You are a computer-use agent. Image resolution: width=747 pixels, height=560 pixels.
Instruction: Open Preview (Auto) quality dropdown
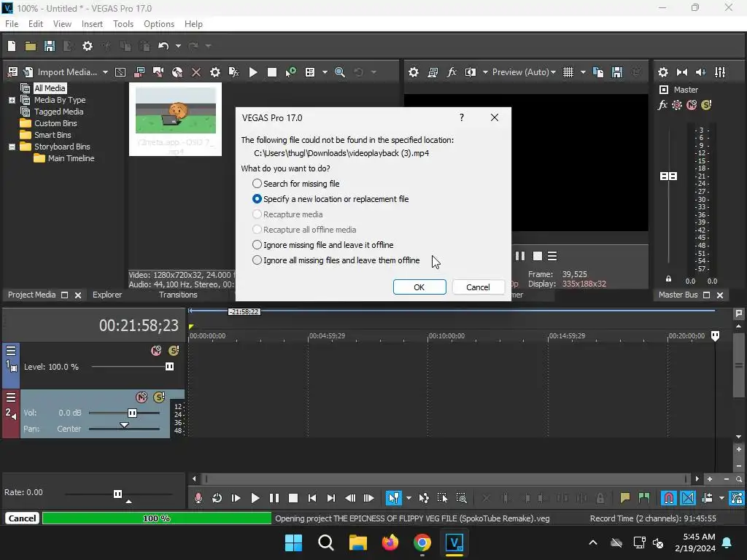point(524,72)
